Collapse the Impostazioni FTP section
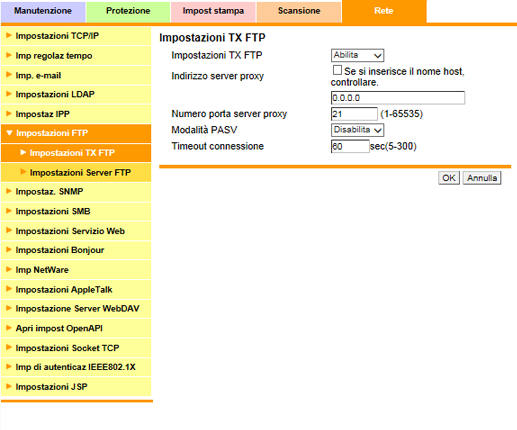The height and width of the screenshot is (430, 517). [x=76, y=133]
